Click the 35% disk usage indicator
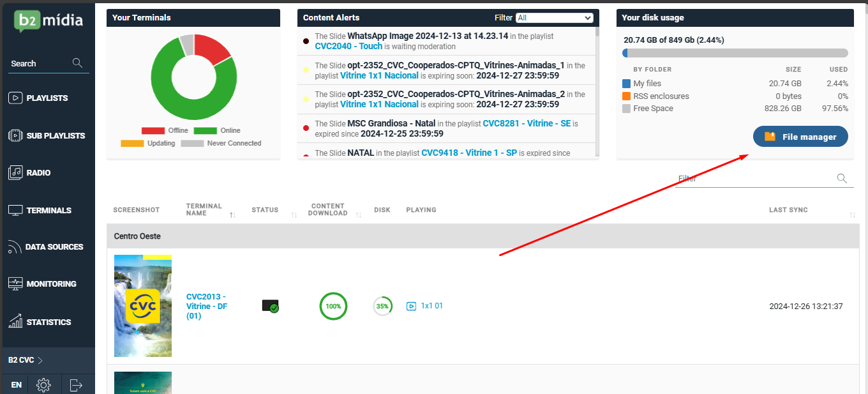This screenshot has height=394, width=868. [x=382, y=306]
